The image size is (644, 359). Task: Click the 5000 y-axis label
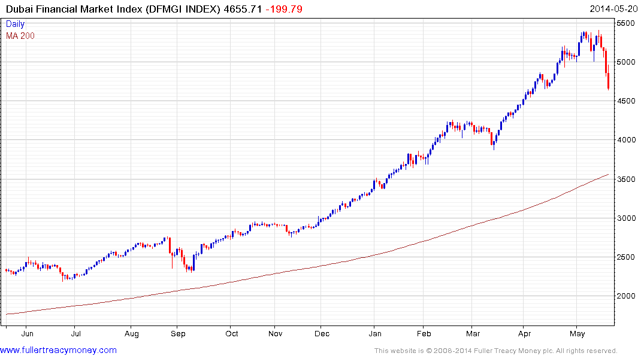pyautogui.click(x=627, y=62)
